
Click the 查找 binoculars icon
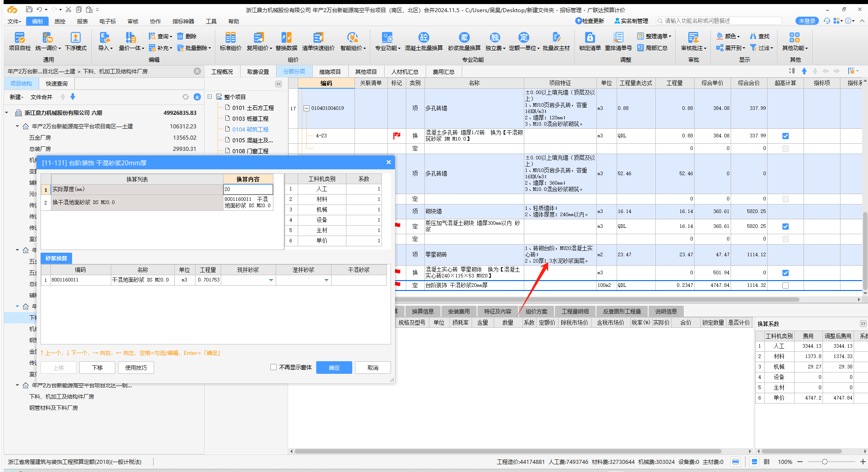753,36
